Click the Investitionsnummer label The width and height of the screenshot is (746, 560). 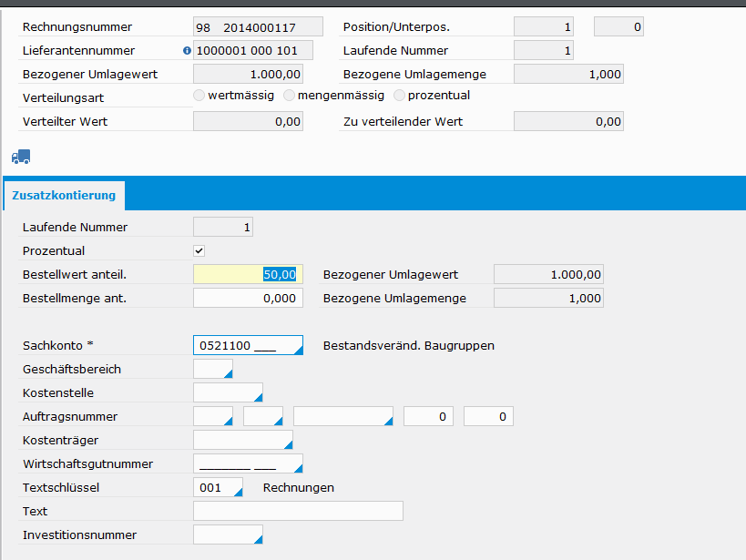coord(79,535)
